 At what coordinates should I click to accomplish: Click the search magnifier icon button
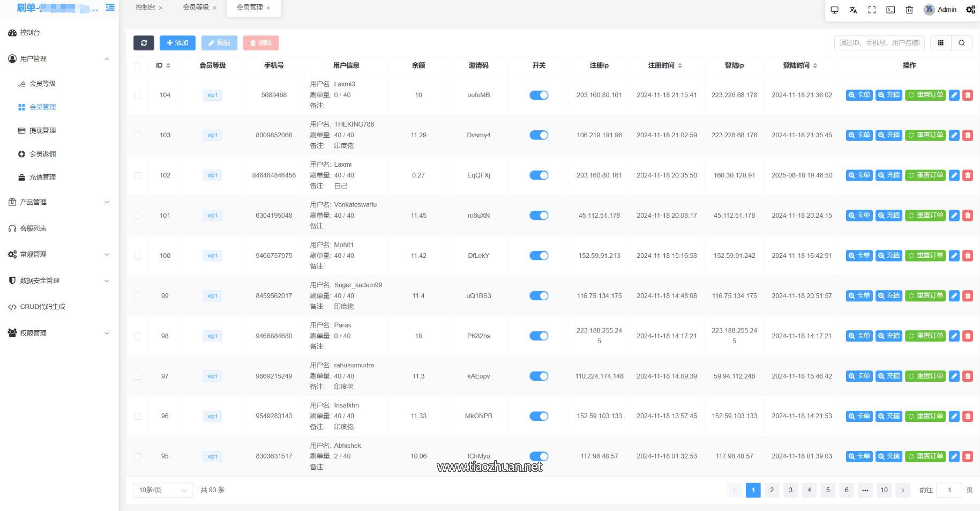tap(962, 43)
